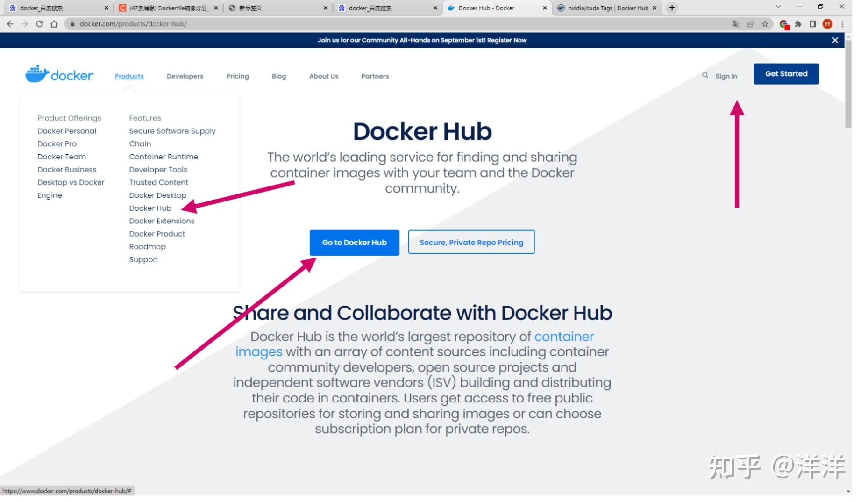Open Docker Extensions feature
868x502 pixels.
pyautogui.click(x=162, y=221)
